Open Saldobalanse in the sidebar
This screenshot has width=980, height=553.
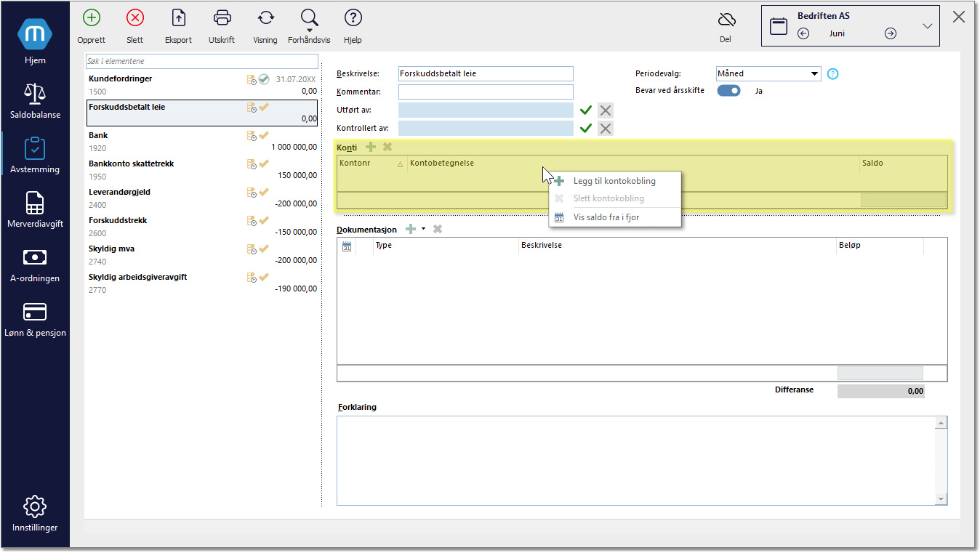[x=35, y=100]
